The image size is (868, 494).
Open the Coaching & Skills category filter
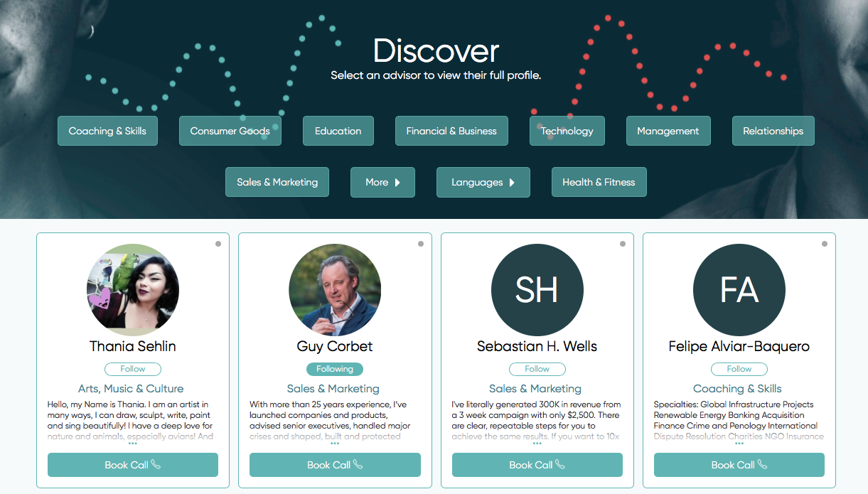click(107, 131)
